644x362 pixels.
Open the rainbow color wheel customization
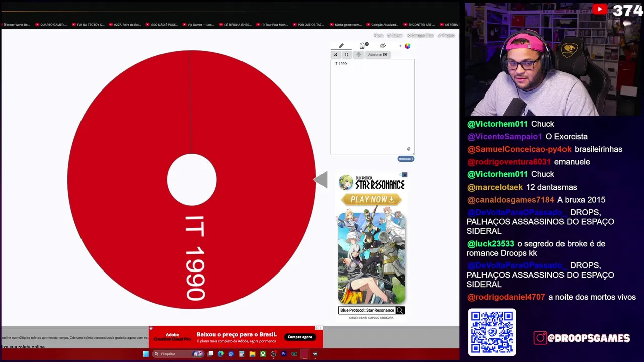(407, 46)
